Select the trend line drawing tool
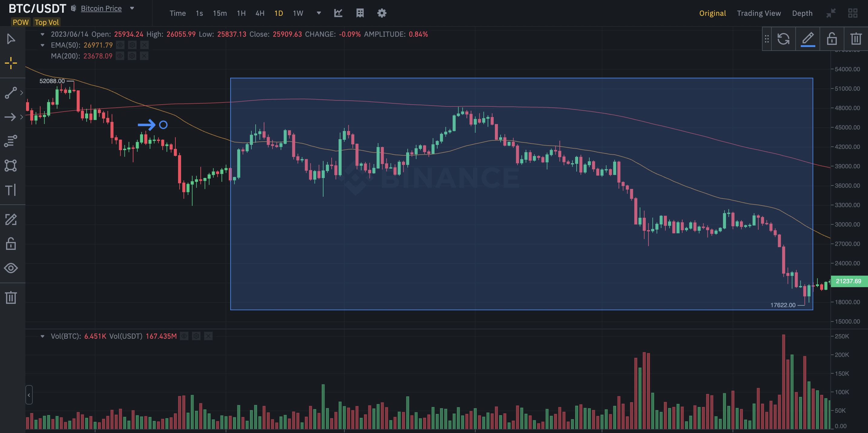This screenshot has height=433, width=868. (11, 93)
